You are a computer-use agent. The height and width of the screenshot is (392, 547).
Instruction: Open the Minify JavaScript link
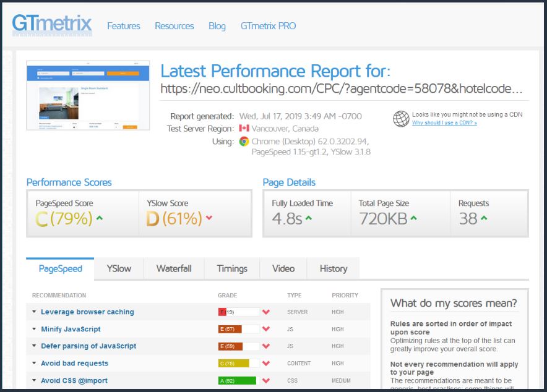[x=71, y=329]
